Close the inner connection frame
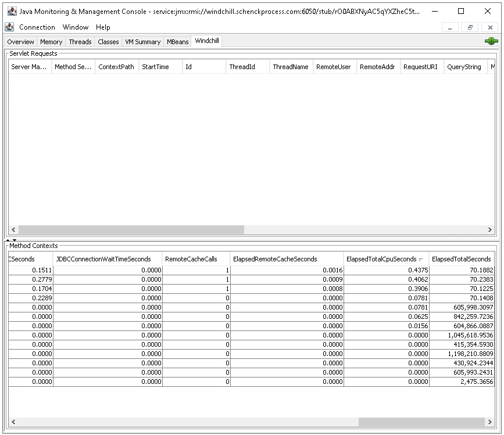504x435 pixels. tap(491, 27)
